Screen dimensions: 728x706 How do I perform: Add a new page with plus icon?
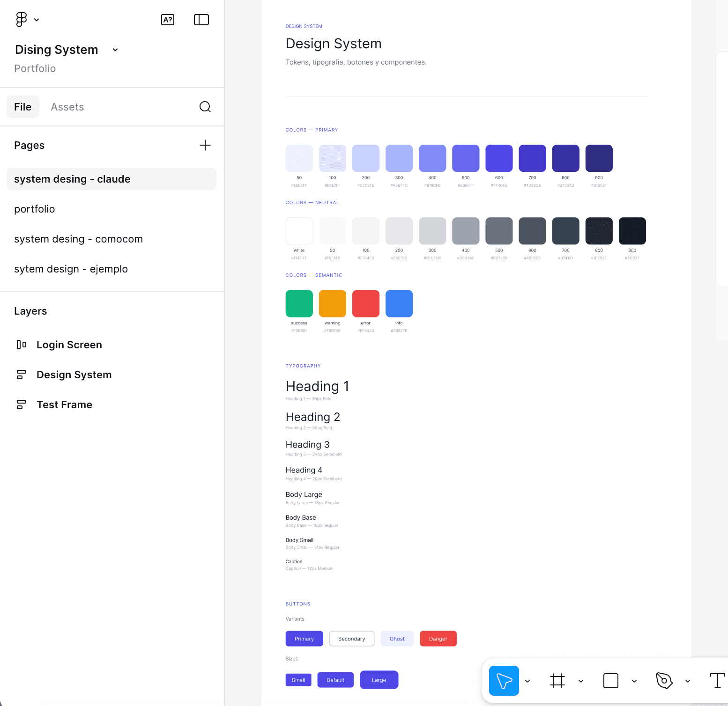(x=205, y=145)
